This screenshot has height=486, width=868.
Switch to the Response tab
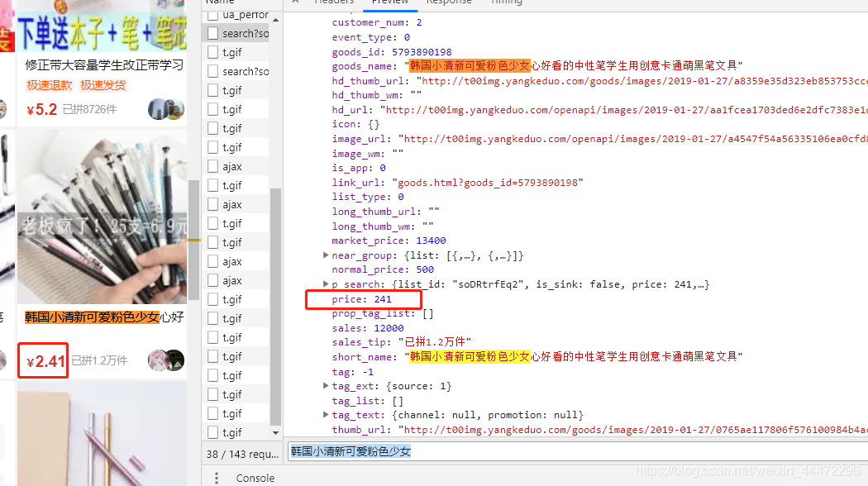(449, 2)
